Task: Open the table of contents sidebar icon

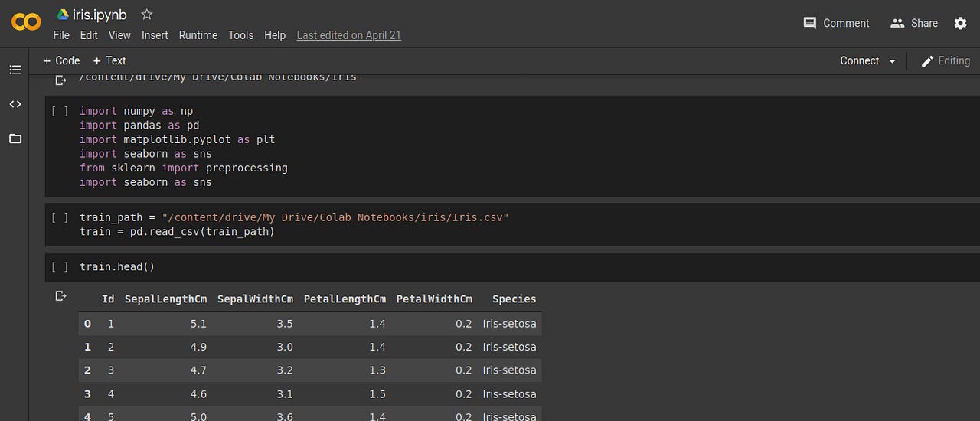Action: pyautogui.click(x=15, y=70)
